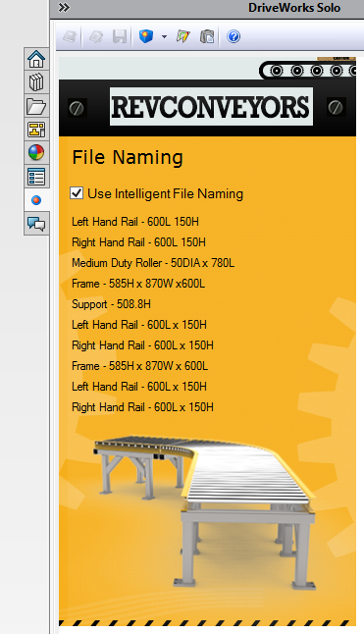Click the greyed-out open project book icon
This screenshot has height=634, width=364.
coord(70,36)
